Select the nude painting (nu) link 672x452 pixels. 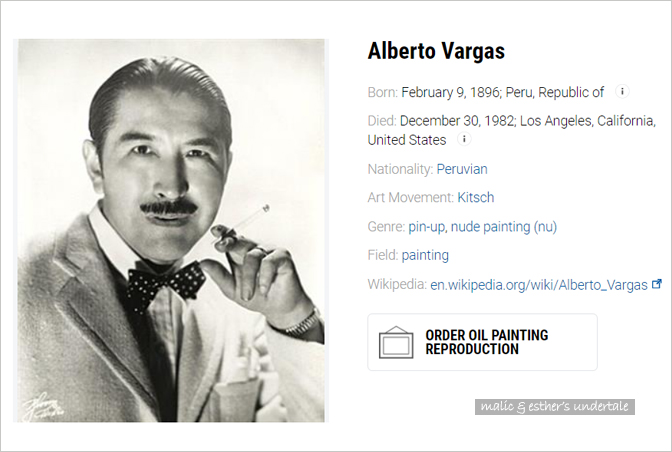[x=504, y=227]
